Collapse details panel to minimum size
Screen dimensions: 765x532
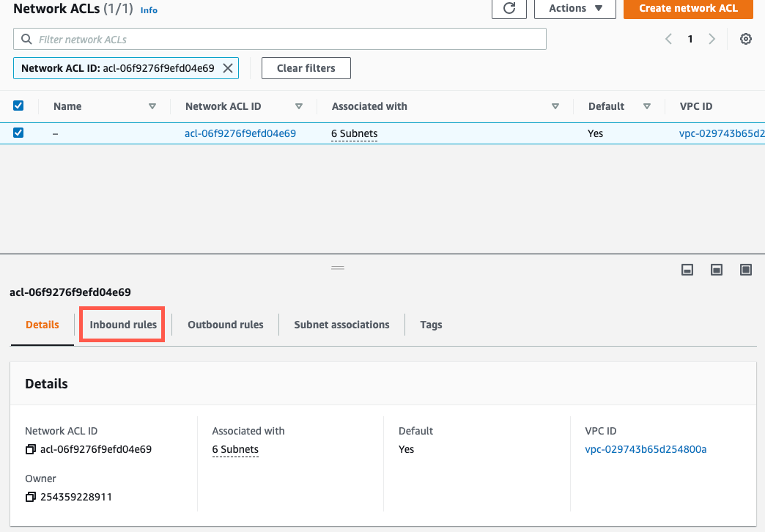coord(687,270)
